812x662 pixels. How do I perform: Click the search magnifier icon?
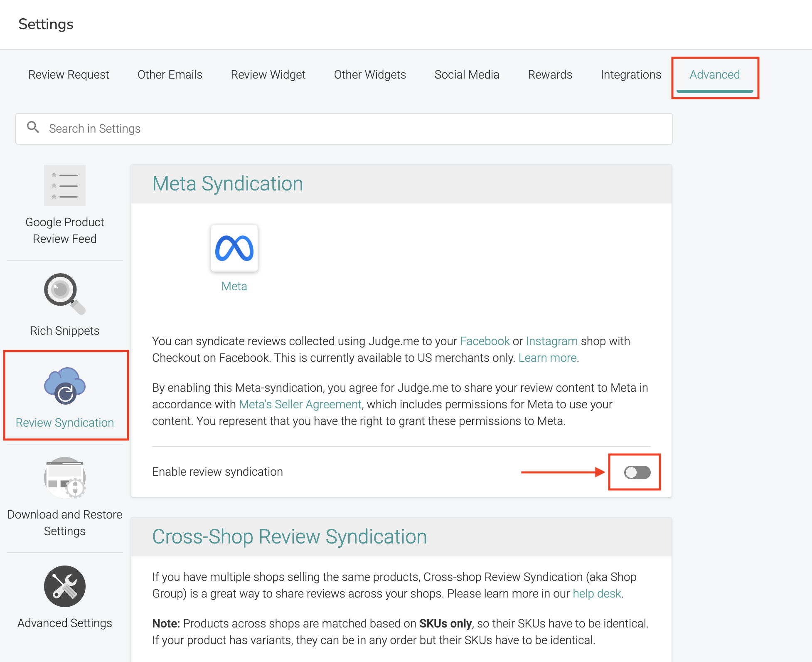tap(33, 127)
